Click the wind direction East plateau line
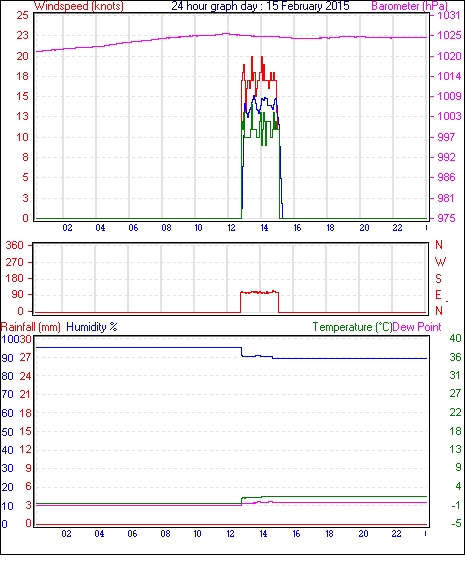The image size is (465, 563). tap(259, 293)
